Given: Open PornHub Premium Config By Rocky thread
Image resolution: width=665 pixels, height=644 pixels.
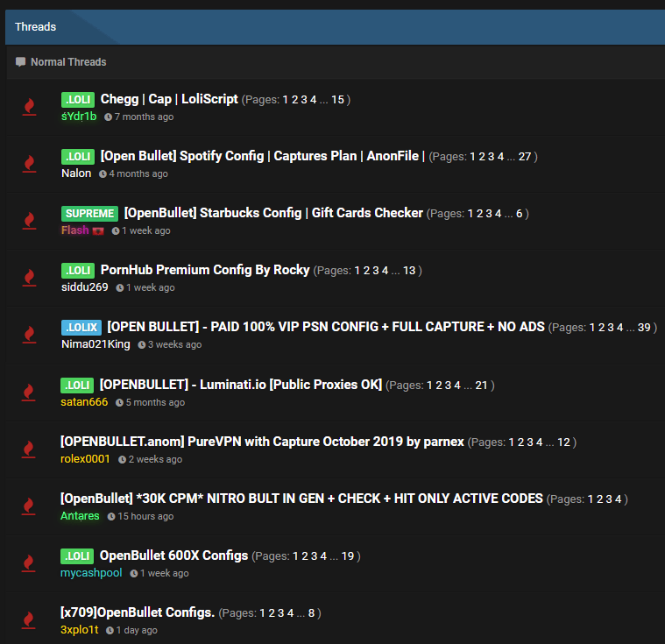Looking at the screenshot, I should click(x=205, y=270).
